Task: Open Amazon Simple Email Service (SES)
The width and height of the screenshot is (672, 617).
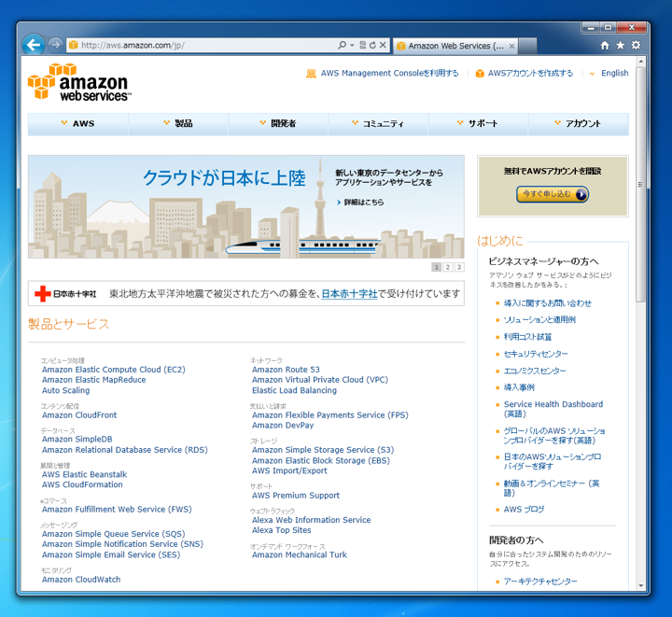Action: pos(111,554)
